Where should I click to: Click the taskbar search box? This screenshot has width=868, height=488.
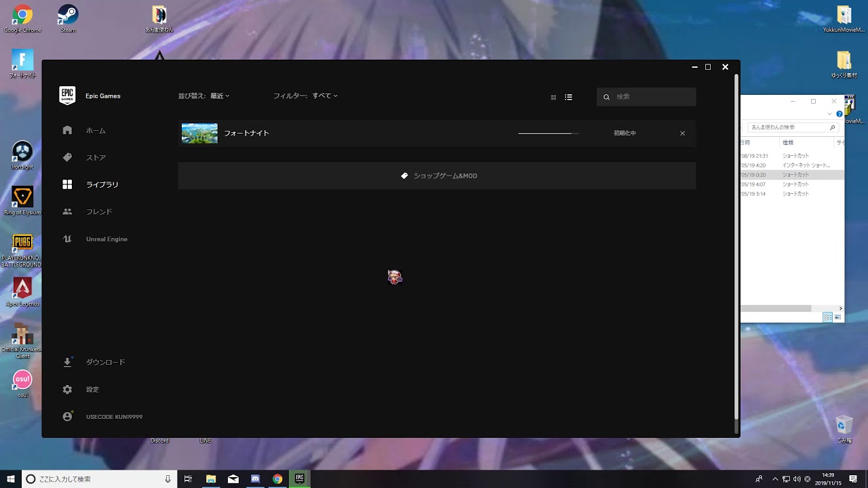pos(99,479)
